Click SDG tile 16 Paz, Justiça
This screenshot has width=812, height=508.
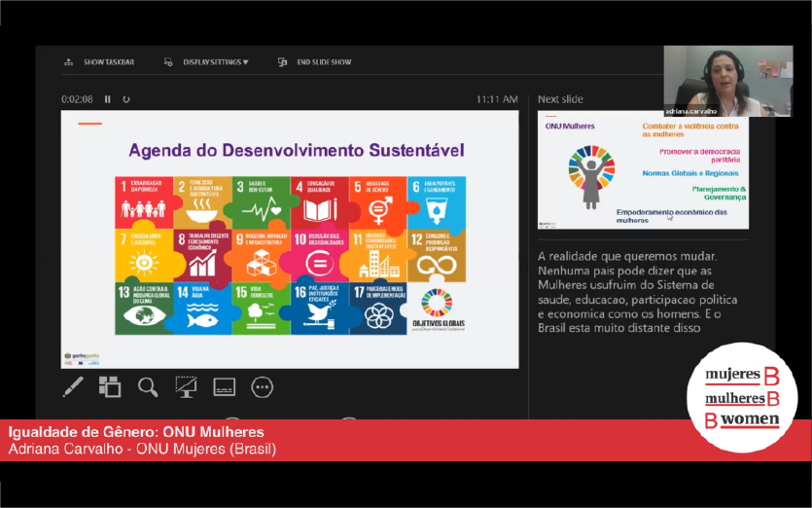click(320, 308)
